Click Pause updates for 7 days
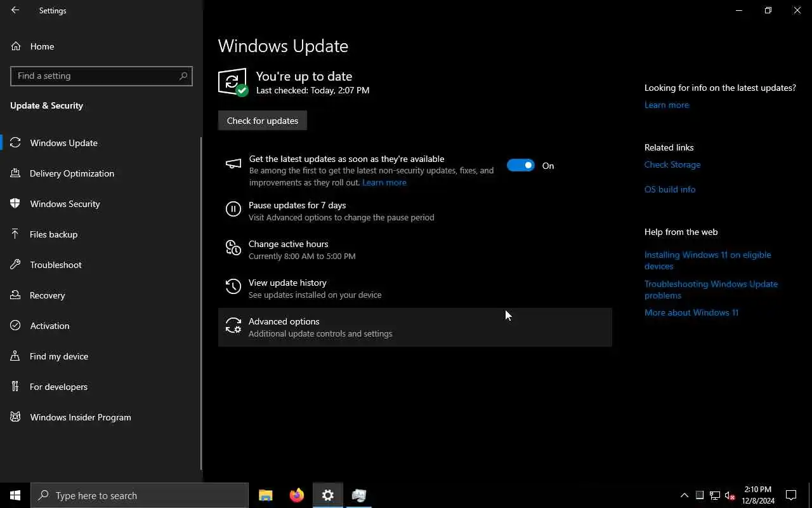 (415, 211)
